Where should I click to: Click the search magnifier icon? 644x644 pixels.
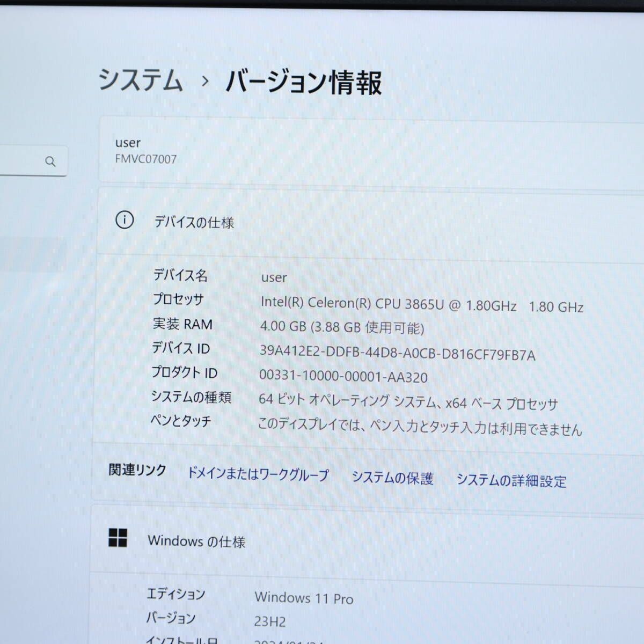[x=50, y=161]
